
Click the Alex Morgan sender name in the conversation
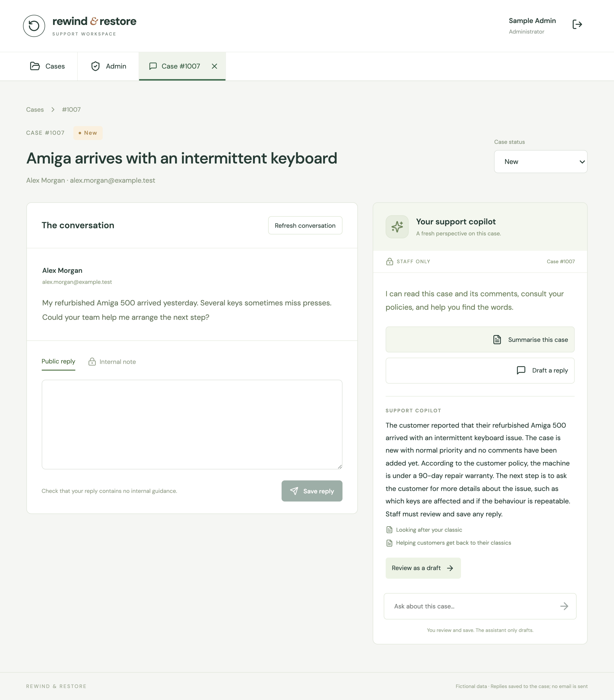pyautogui.click(x=62, y=271)
